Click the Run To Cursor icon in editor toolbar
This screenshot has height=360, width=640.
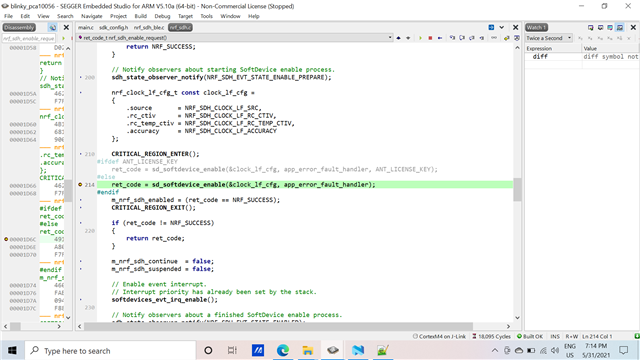click(x=482, y=38)
